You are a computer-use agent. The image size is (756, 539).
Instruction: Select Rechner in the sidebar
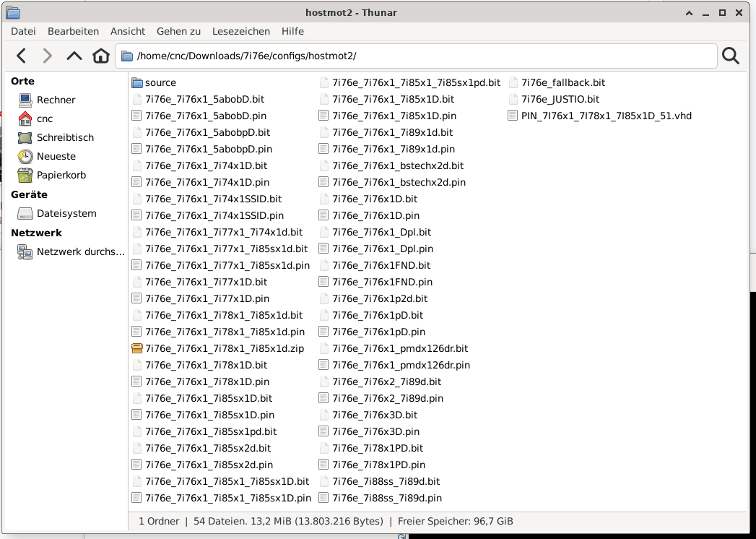56,100
